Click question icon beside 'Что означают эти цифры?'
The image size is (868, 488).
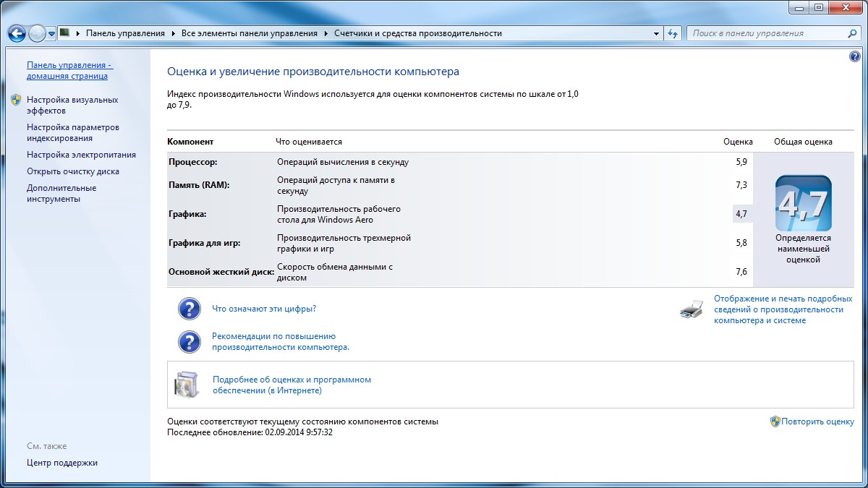(x=190, y=309)
